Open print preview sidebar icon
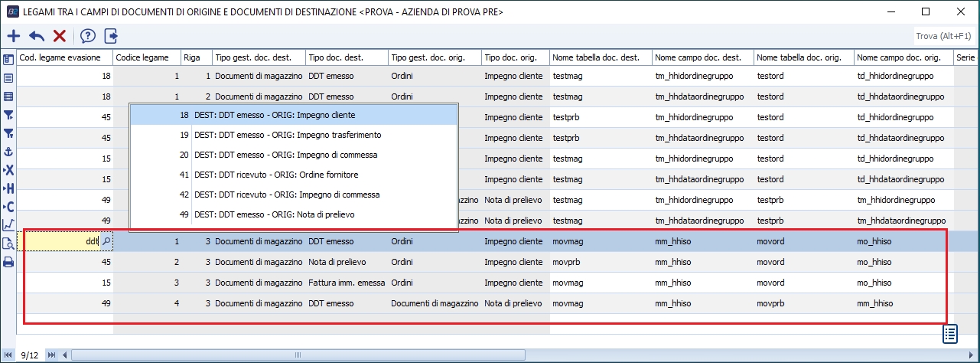The height and width of the screenshot is (363, 980). coord(8,244)
